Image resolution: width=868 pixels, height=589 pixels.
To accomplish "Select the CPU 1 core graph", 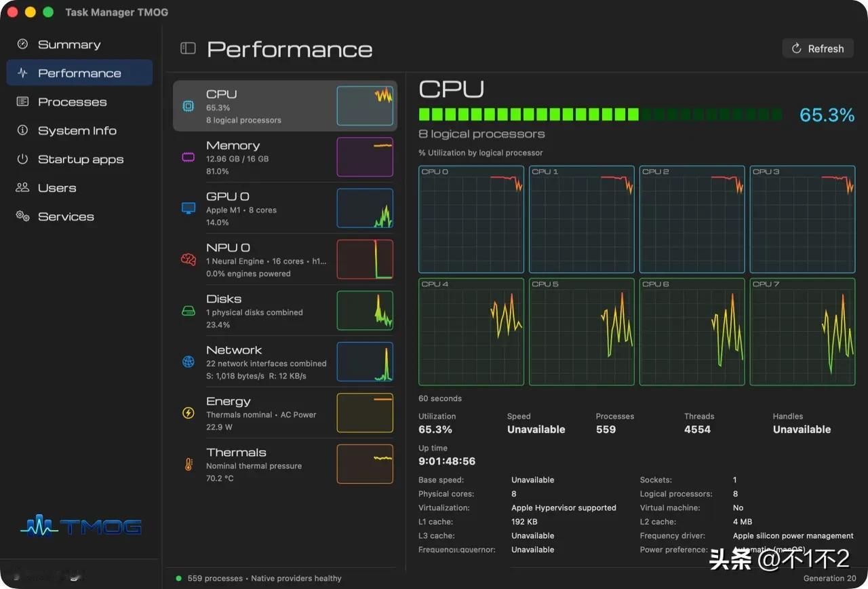I will pos(582,219).
